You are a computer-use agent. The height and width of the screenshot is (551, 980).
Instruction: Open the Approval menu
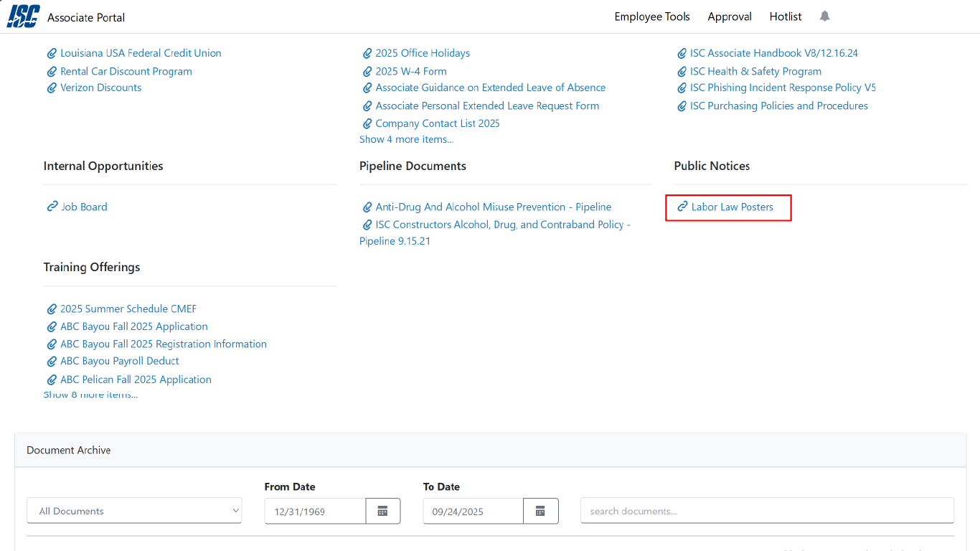(x=729, y=17)
